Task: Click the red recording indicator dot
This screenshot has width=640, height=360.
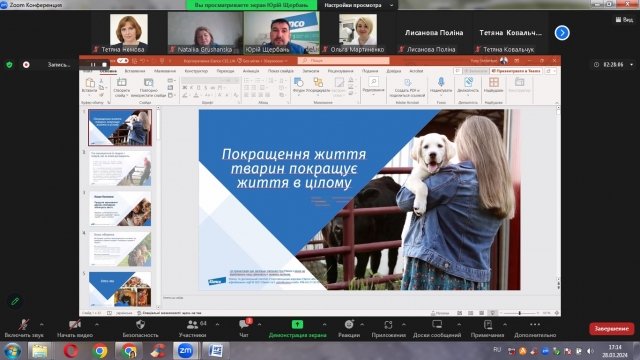Action: [26, 64]
